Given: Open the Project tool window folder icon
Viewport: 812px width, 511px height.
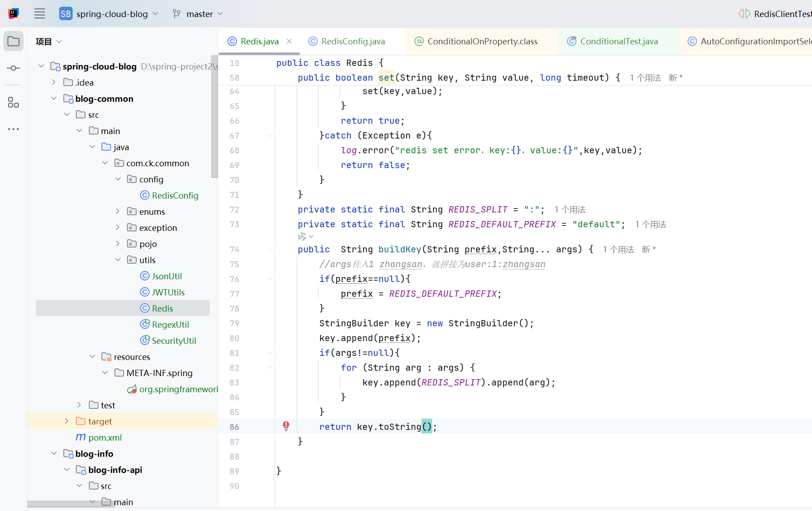Looking at the screenshot, I should tap(13, 42).
